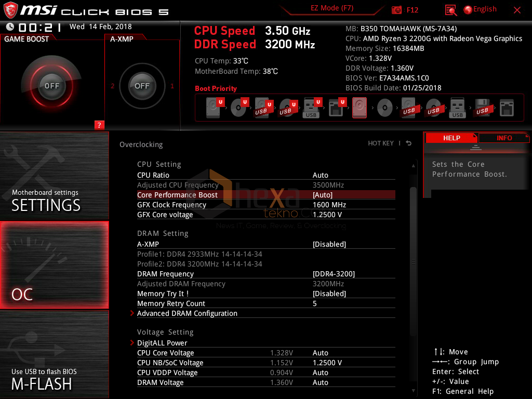Click the "Adjusted DRAM Frequency" row
This screenshot has height=399, width=532.
tap(266, 284)
